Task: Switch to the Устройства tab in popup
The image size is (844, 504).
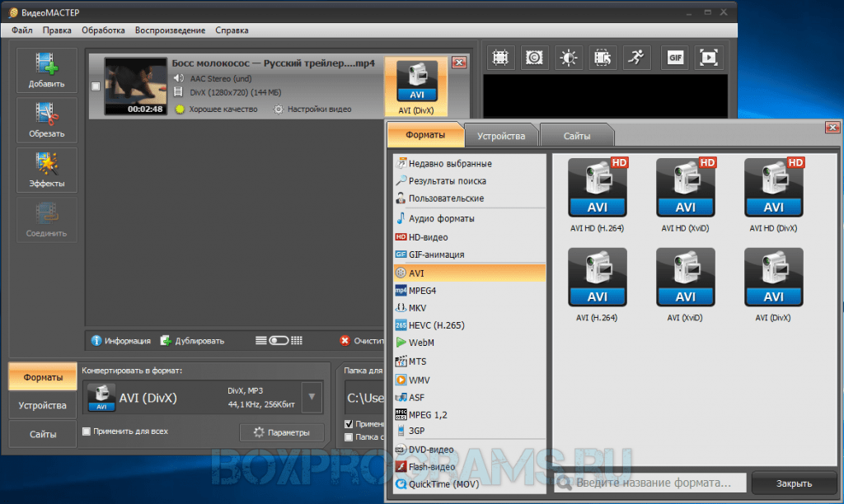Action: coord(501,135)
